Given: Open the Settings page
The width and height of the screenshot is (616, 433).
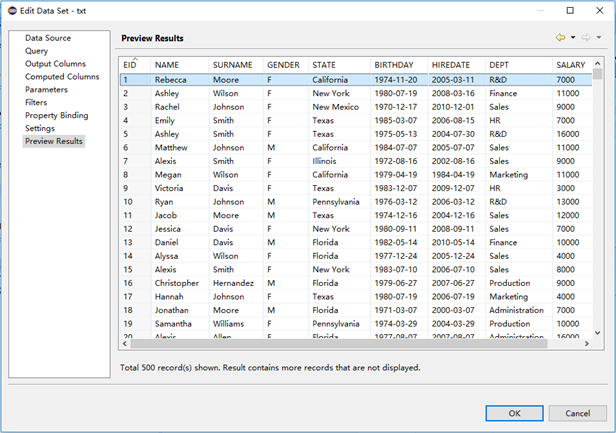Looking at the screenshot, I should [x=40, y=129].
